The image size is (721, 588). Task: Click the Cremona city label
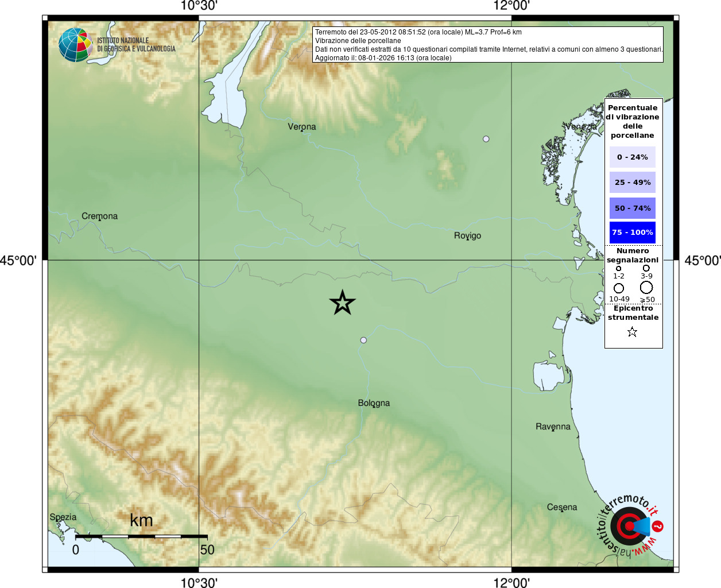click(99, 216)
